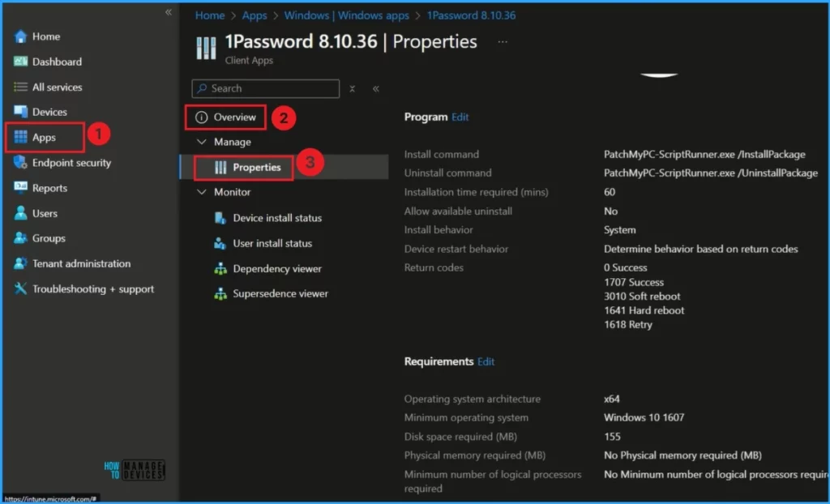The height and width of the screenshot is (504, 830).
Task: Click the Install behavior 'System' value
Action: tap(620, 230)
